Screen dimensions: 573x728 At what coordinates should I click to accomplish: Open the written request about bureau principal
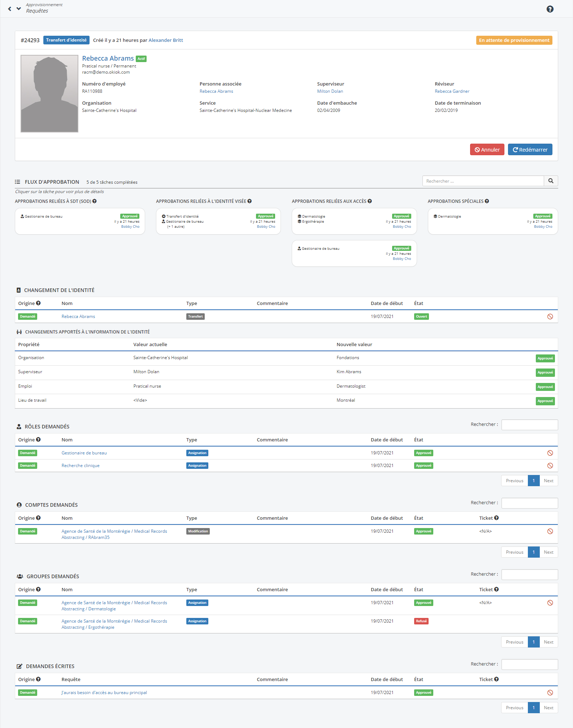tap(104, 693)
